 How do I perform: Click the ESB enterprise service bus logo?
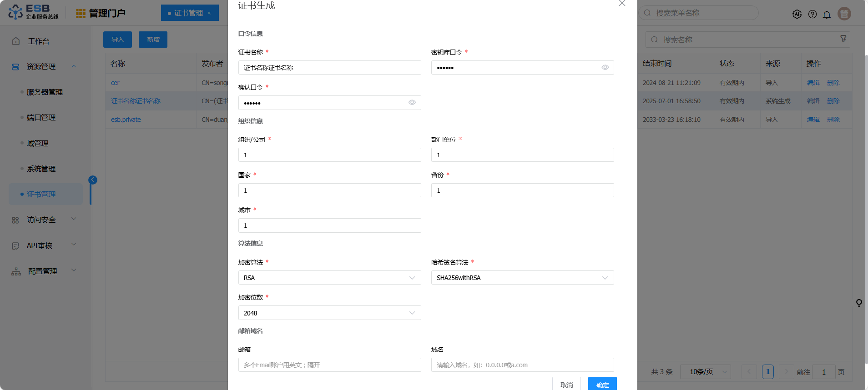[34, 12]
